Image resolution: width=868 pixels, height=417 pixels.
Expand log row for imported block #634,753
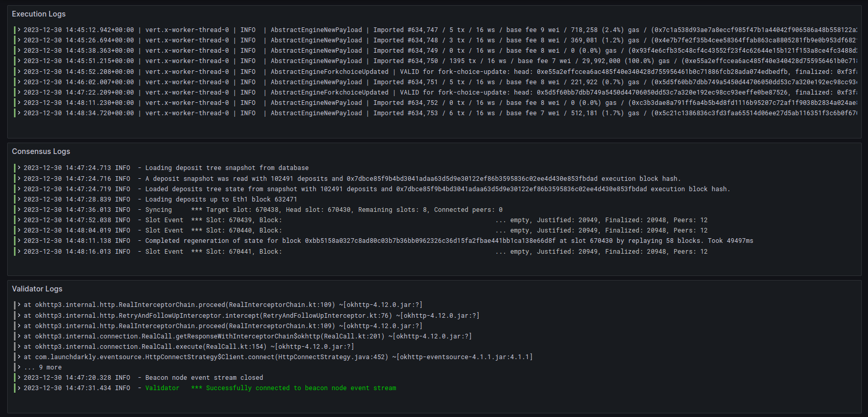click(x=19, y=113)
